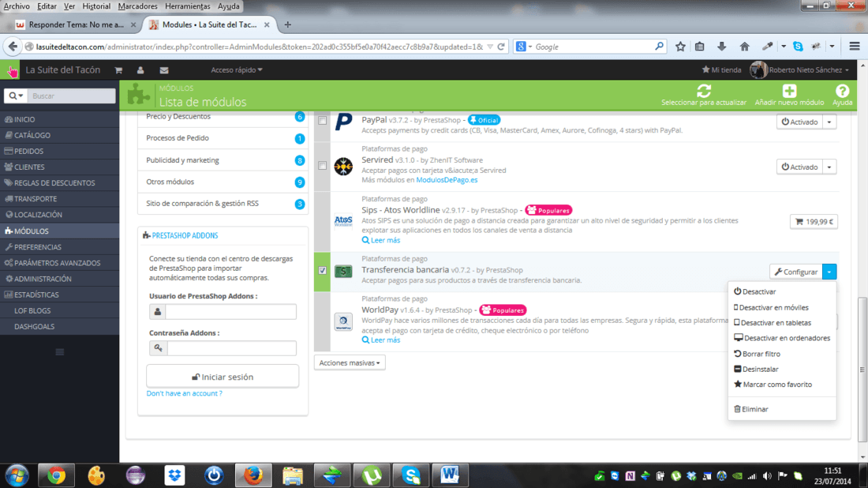Open a new browser tab

[x=287, y=24]
